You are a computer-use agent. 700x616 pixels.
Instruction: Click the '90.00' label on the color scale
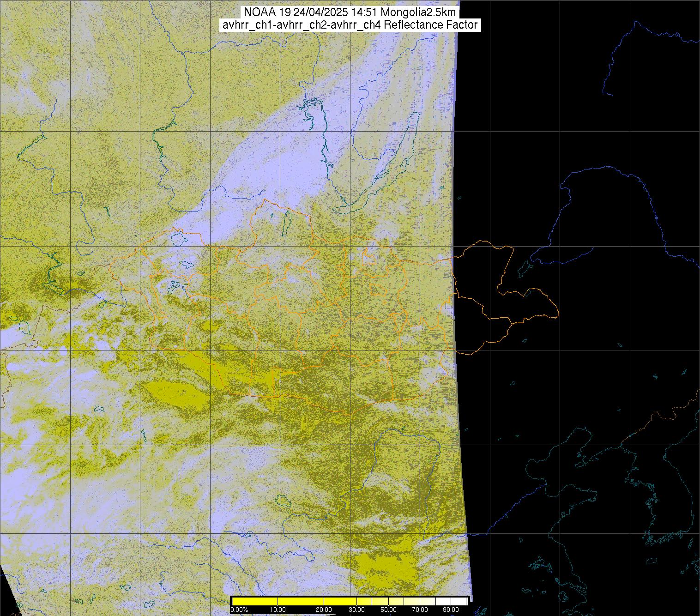451,610
